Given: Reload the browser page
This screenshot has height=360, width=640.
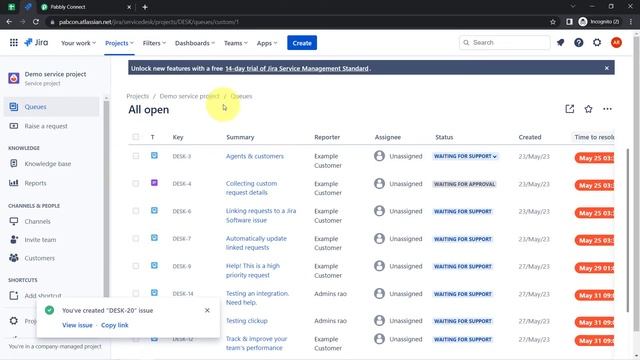Looking at the screenshot, I should pos(36,22).
